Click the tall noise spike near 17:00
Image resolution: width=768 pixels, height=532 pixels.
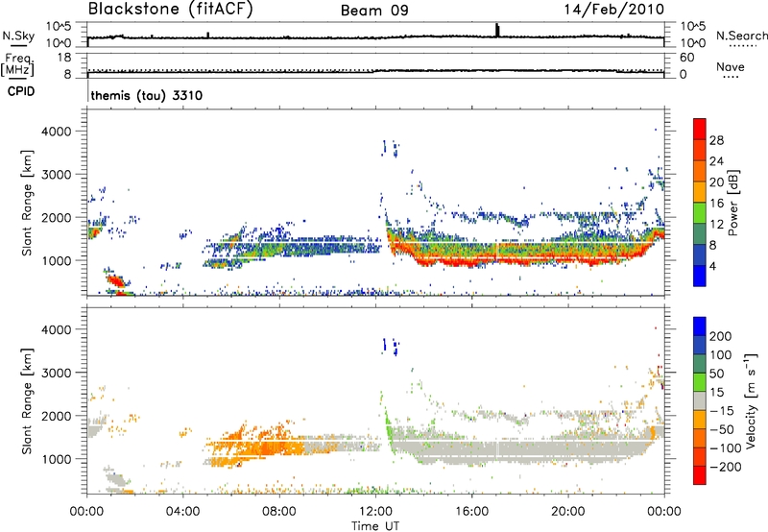tap(497, 30)
